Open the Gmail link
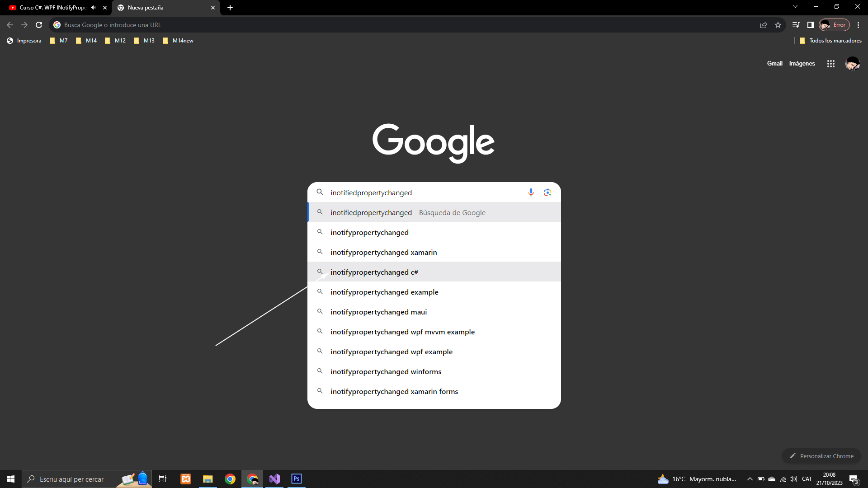Image resolution: width=868 pixels, height=488 pixels. [x=774, y=64]
